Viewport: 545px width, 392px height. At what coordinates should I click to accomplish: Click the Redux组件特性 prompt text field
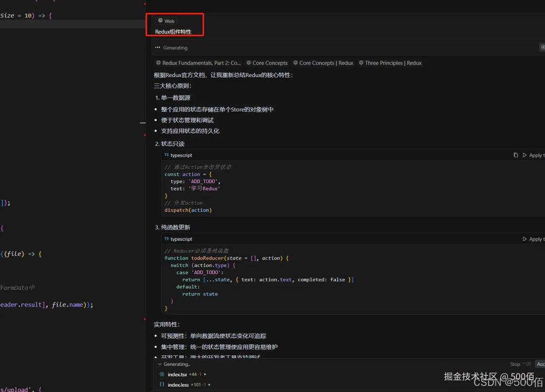173,32
